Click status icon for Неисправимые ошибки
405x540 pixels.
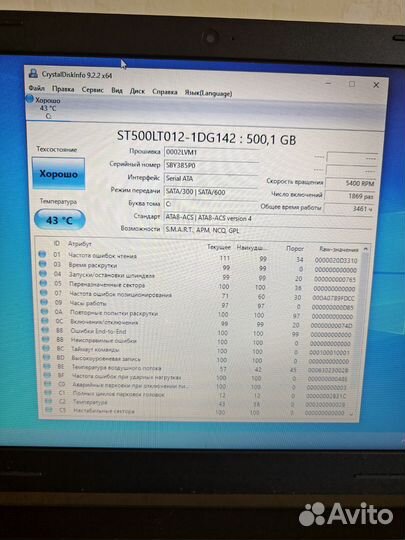[45, 339]
